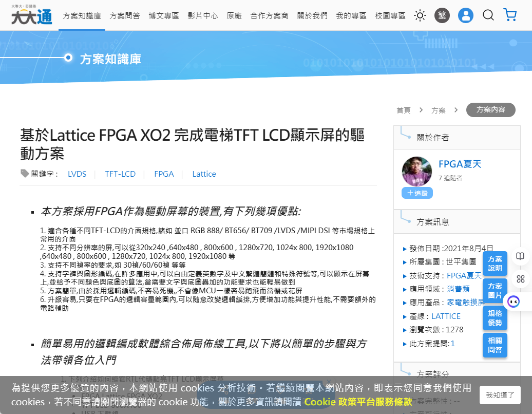Open the 影片中心 menu
Image resolution: width=532 pixels, height=414 pixels.
click(202, 16)
